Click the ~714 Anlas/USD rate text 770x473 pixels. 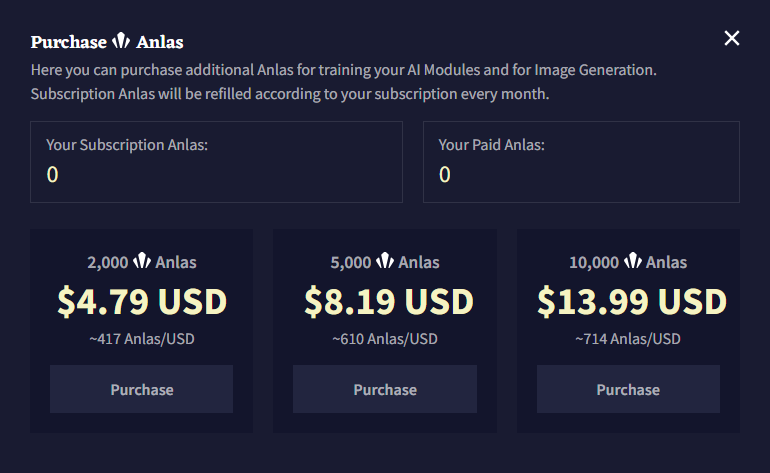click(628, 339)
